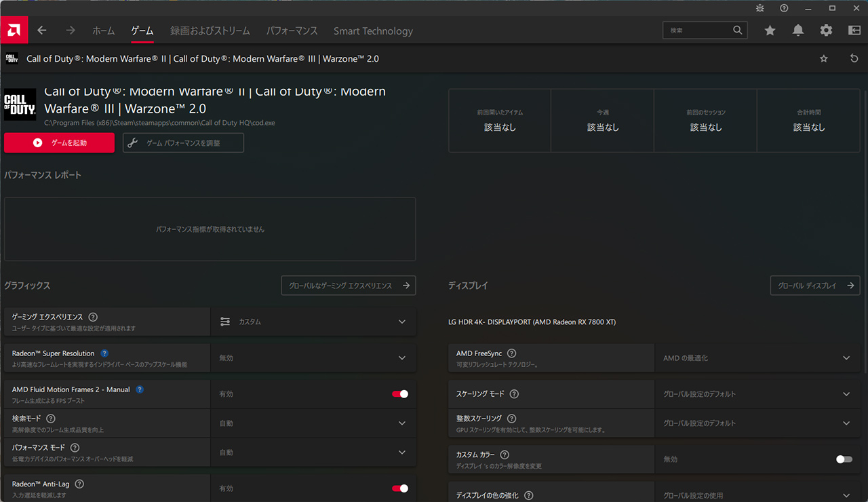This screenshot has height=502, width=868.
Task: Show help for ゲーミング エクスペリエンス
Action: [x=93, y=317]
